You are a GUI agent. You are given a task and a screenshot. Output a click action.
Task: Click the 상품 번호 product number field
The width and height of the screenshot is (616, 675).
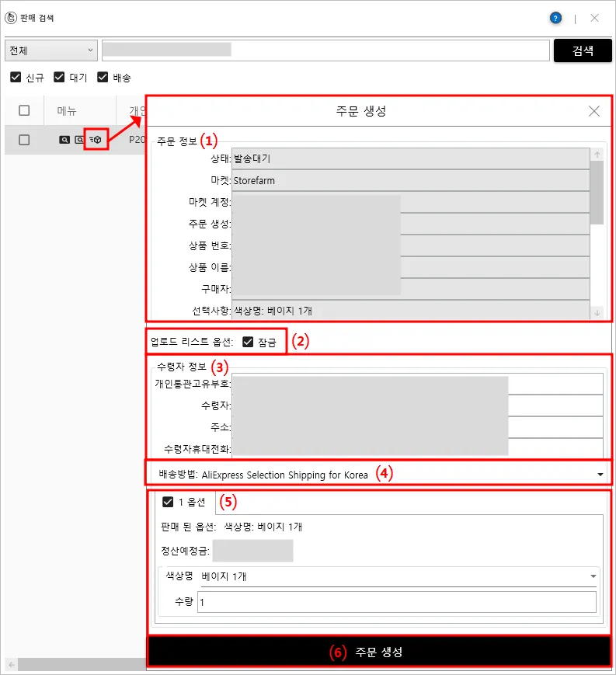tap(411, 245)
